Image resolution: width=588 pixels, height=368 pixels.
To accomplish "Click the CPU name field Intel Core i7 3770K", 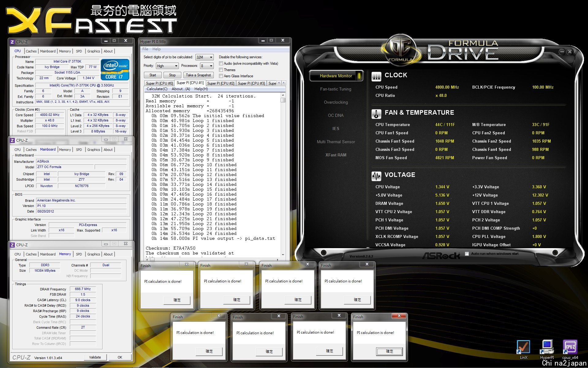I will [67, 61].
